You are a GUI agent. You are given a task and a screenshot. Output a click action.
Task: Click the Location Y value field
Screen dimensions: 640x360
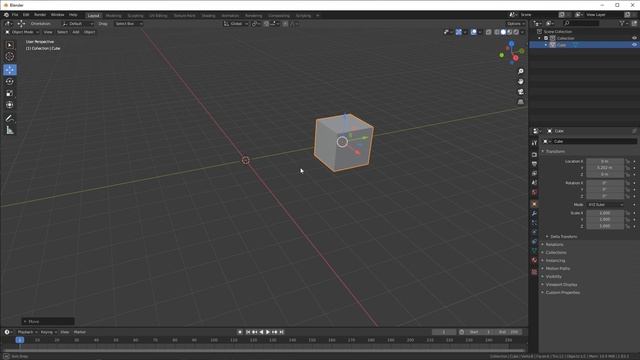click(x=605, y=168)
